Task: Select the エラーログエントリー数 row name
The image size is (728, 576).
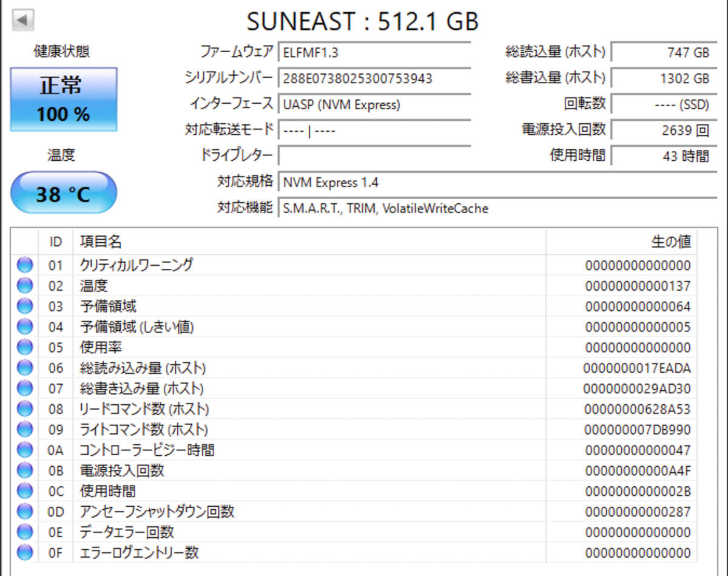Action: pyautogui.click(x=140, y=553)
